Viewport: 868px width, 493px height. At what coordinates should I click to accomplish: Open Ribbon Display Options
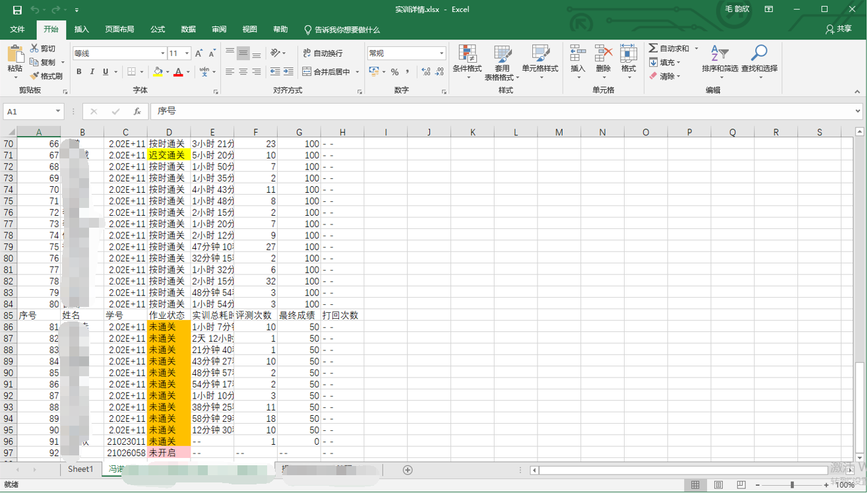769,9
